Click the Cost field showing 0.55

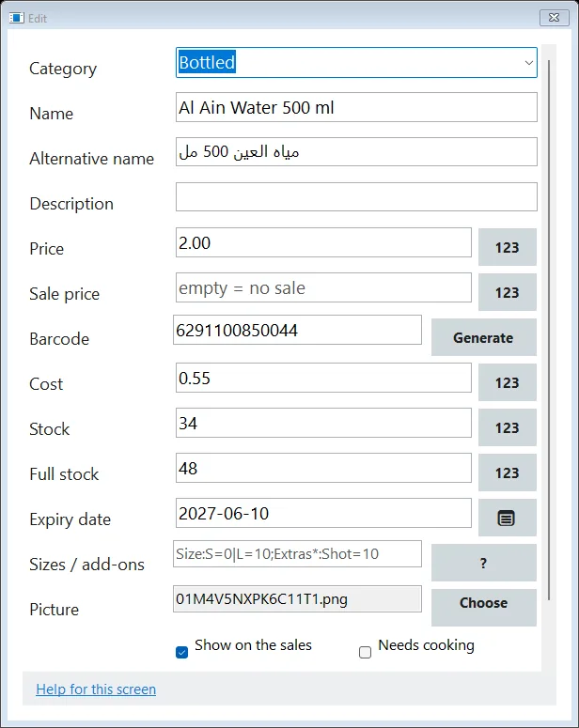323,378
